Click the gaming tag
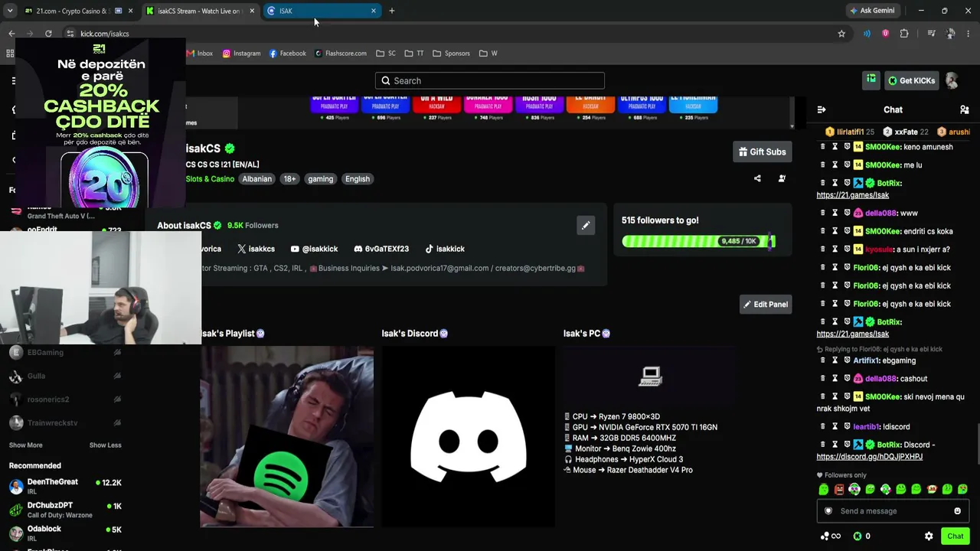The height and width of the screenshot is (551, 980). tap(321, 179)
